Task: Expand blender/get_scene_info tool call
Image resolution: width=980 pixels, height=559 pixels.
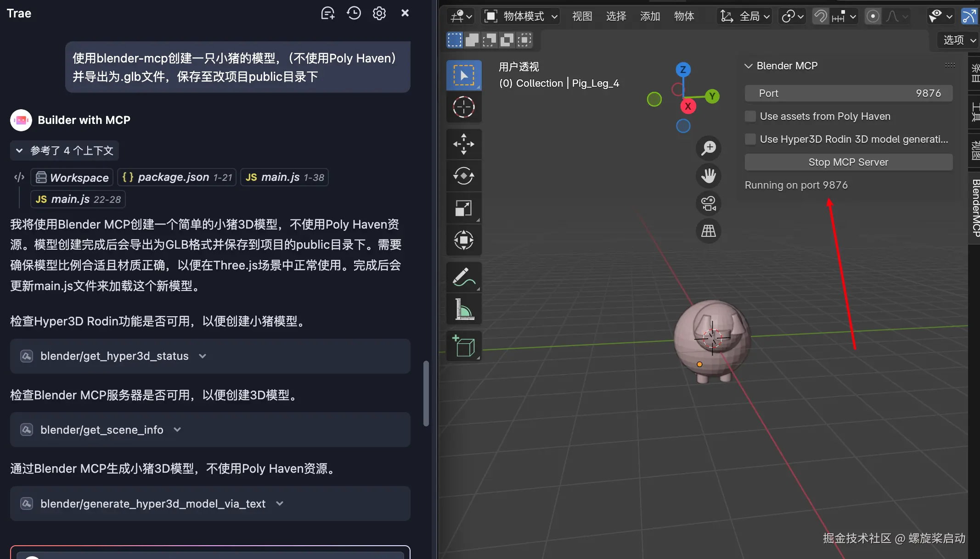Action: coord(177,430)
